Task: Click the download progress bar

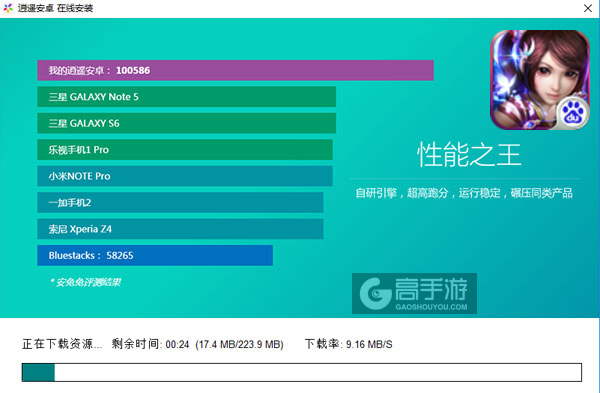Action: point(302,372)
